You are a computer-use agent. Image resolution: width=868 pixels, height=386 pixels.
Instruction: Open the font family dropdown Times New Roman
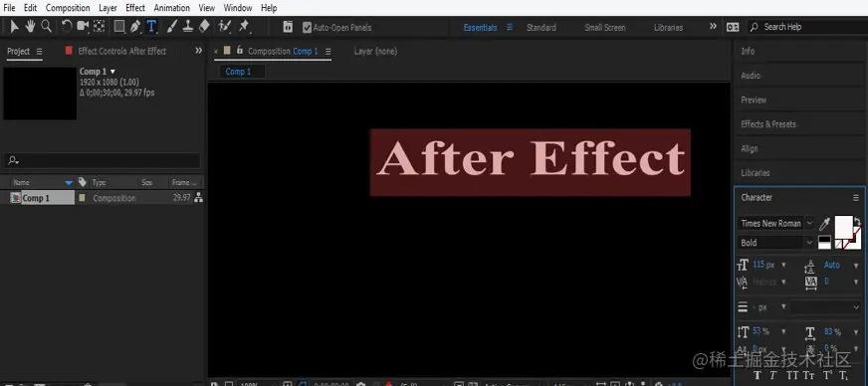[776, 224]
